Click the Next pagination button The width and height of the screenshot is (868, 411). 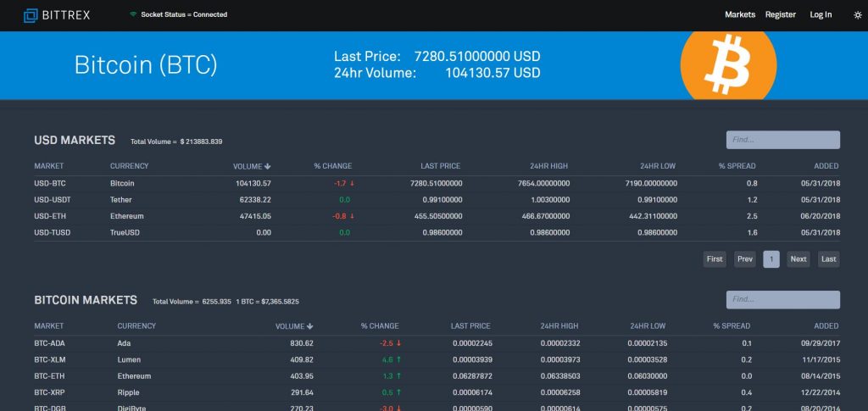pos(798,258)
